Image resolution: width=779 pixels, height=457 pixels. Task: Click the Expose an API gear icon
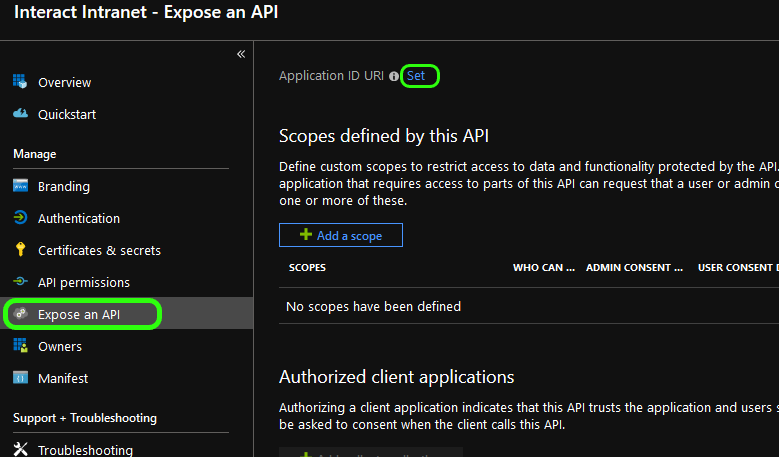point(20,313)
